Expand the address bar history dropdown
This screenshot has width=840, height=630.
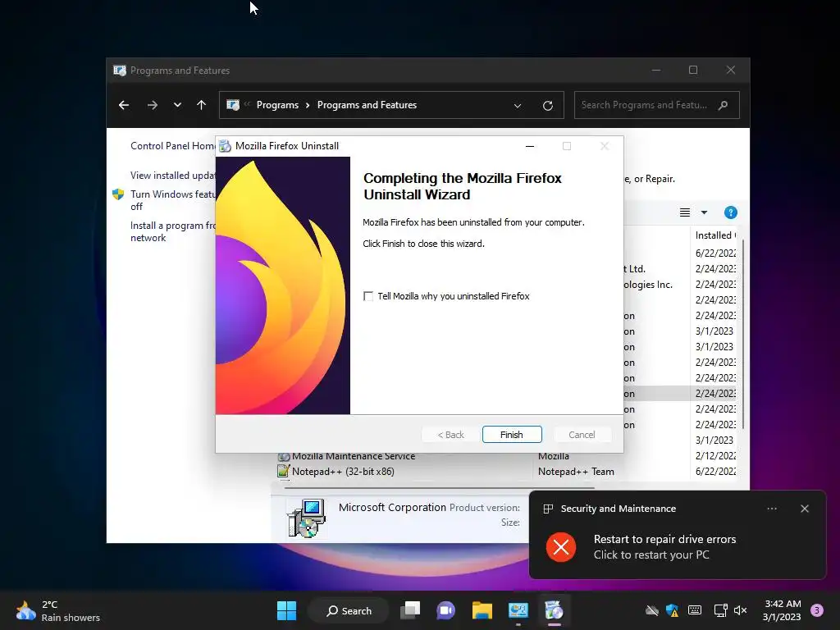[518, 106]
